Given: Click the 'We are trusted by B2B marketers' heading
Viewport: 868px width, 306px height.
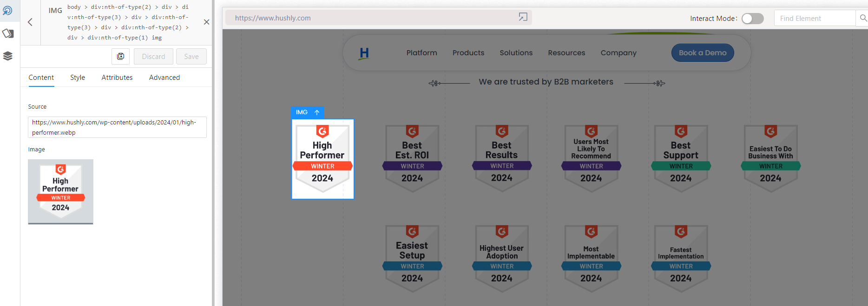Looking at the screenshot, I should point(546,82).
